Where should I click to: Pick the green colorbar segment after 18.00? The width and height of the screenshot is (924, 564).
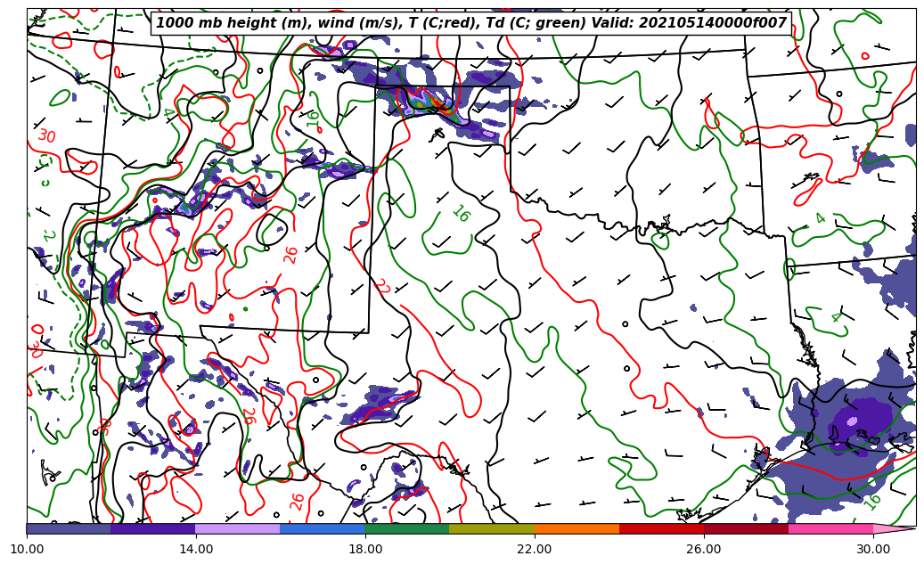407,528
